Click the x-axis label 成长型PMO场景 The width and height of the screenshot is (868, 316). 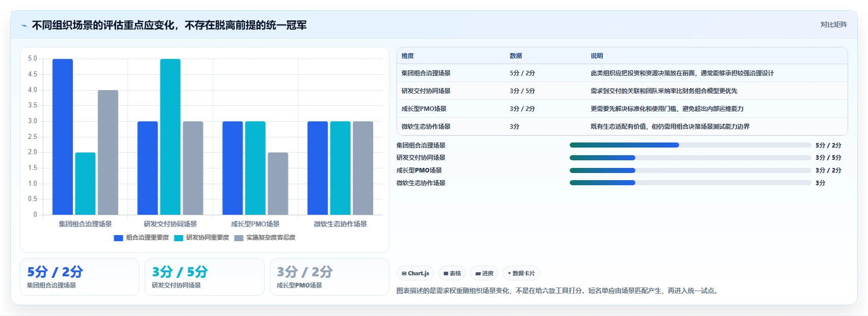coord(255,224)
